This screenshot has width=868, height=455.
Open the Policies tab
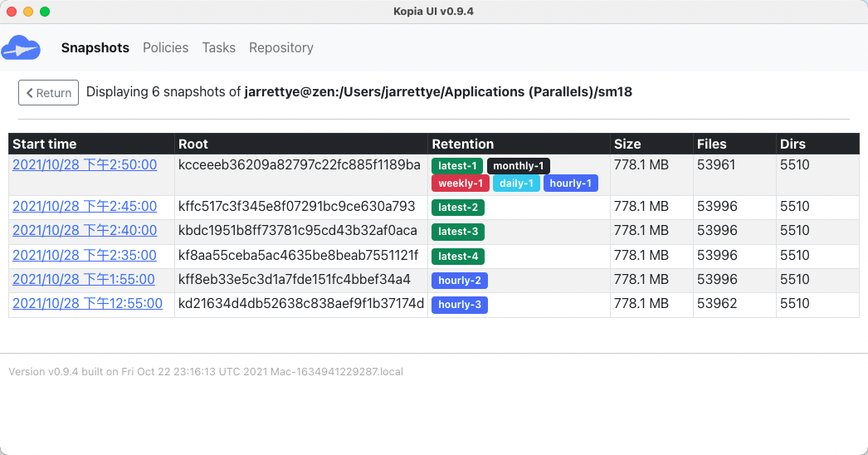[166, 47]
